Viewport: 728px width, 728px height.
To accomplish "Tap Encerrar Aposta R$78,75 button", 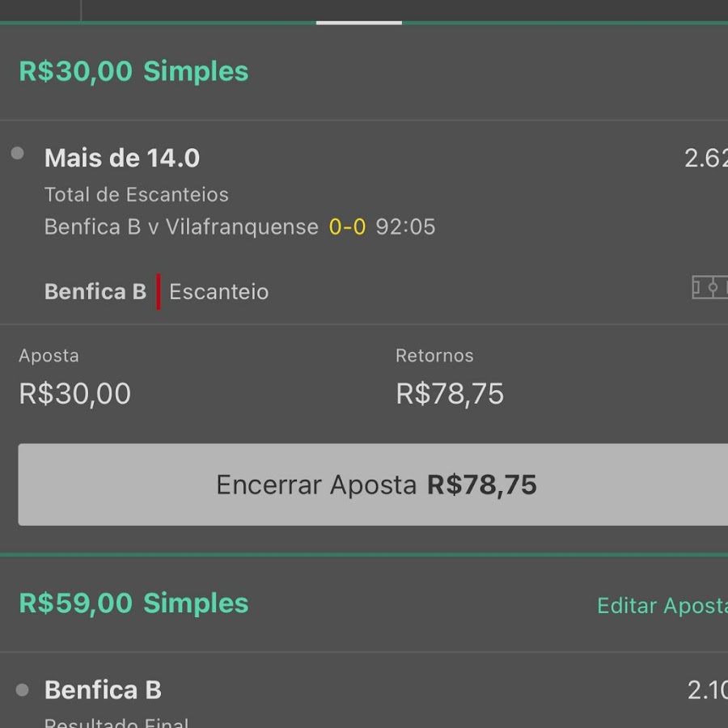I will (x=373, y=485).
